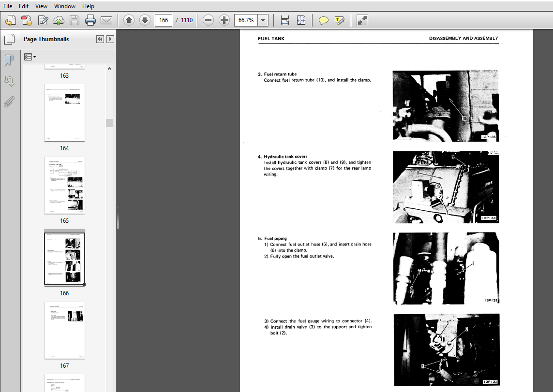Image resolution: width=553 pixels, height=392 pixels.
Task: Expand the Page Thumbnails pane right arrow
Action: click(110, 39)
